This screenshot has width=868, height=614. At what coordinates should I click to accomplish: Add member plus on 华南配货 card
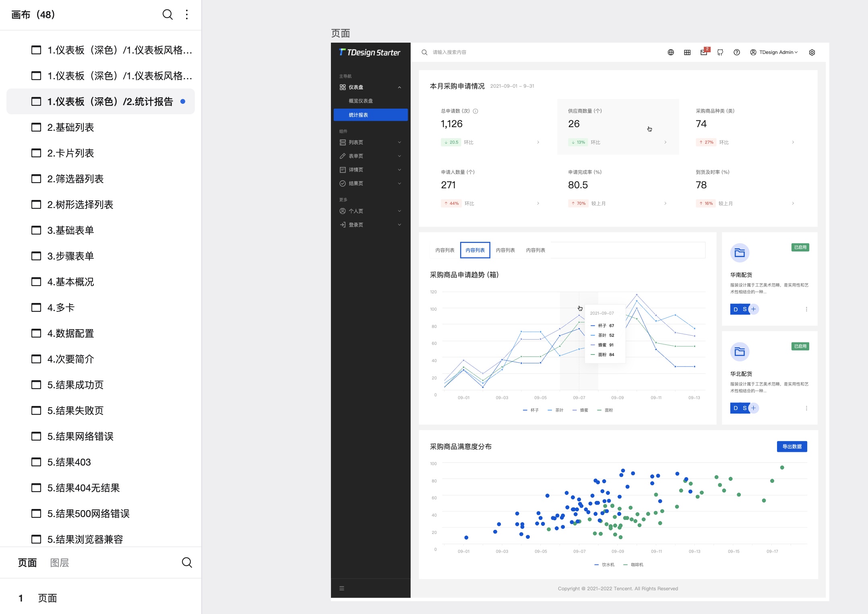click(x=754, y=309)
